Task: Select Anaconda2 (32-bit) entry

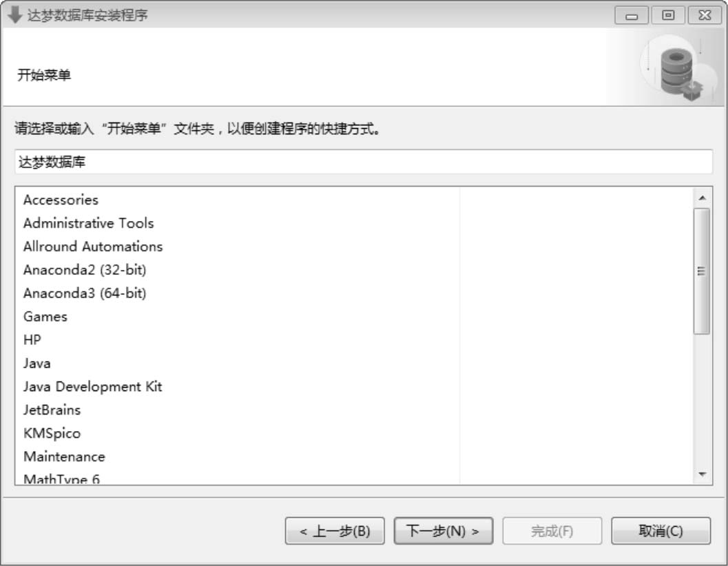Action: coord(85,270)
